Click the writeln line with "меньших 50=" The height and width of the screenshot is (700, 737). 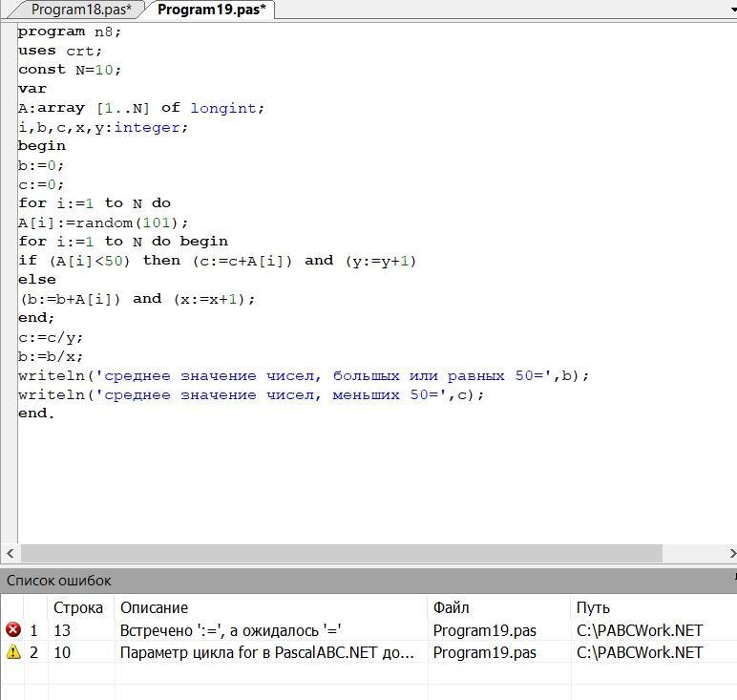click(x=251, y=395)
